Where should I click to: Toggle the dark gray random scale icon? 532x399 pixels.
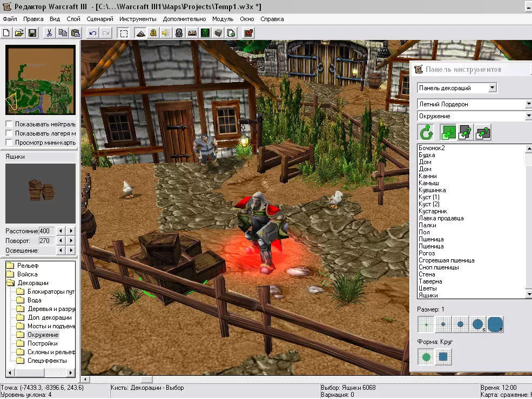tap(466, 132)
